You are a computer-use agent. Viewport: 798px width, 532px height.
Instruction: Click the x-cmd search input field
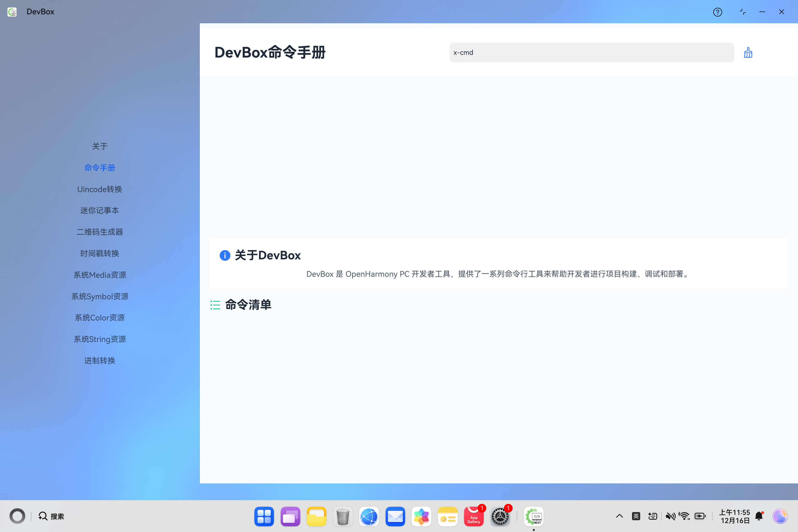[x=591, y=53]
